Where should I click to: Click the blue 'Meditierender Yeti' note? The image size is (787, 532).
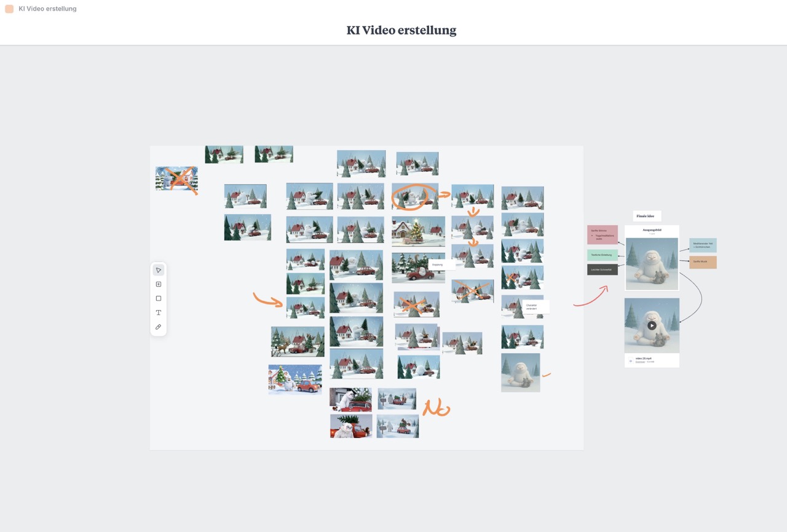pos(703,245)
